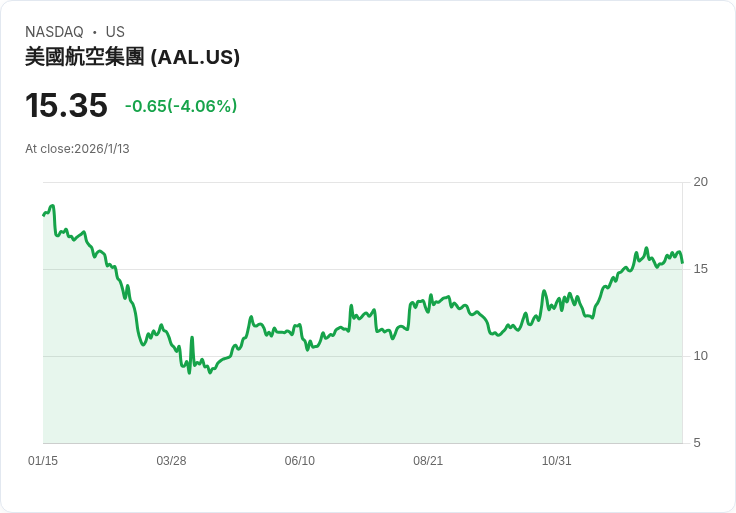The image size is (736, 513).
Task: Click the 01/15 date on the x-axis
Action: [x=43, y=461]
